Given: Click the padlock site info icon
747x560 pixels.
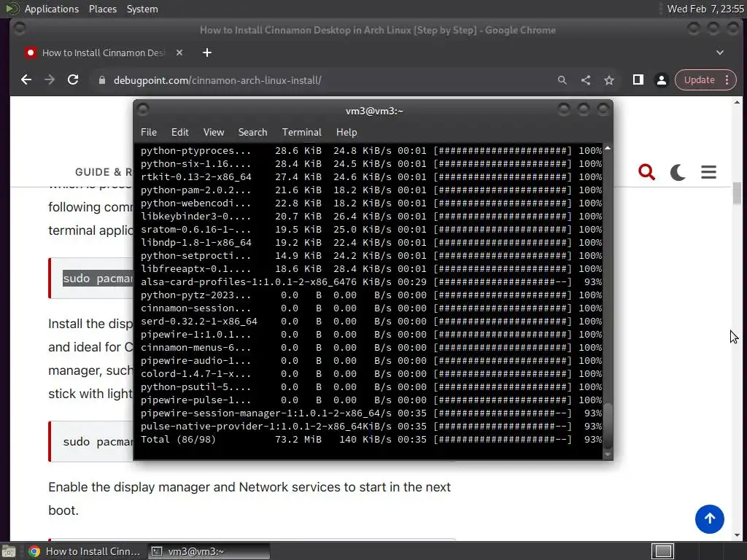Looking at the screenshot, I should 101,80.
